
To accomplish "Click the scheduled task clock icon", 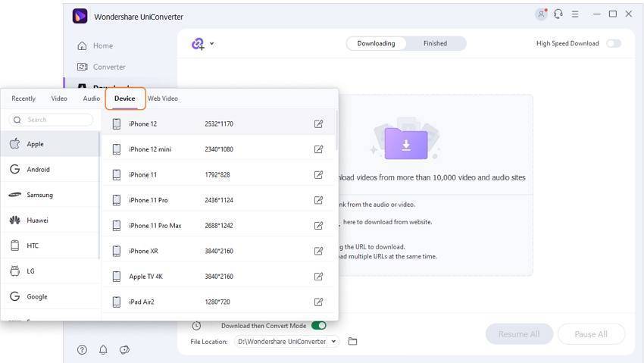I will (196, 326).
